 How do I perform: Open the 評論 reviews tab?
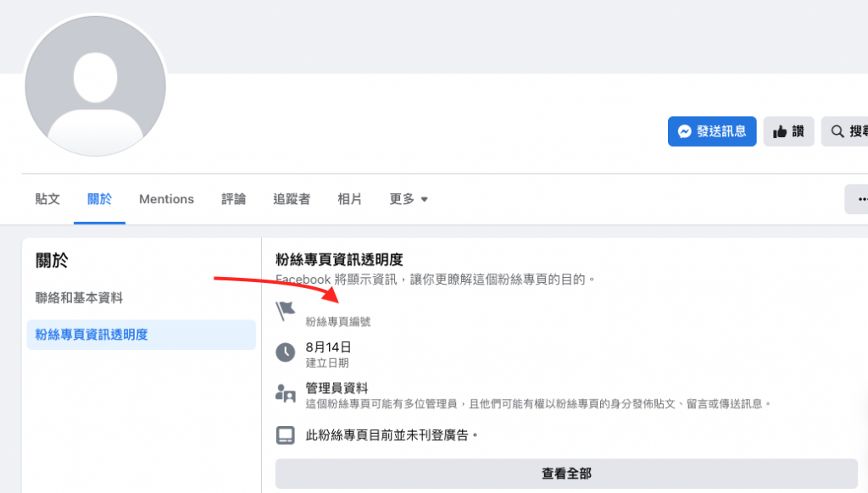(x=234, y=199)
